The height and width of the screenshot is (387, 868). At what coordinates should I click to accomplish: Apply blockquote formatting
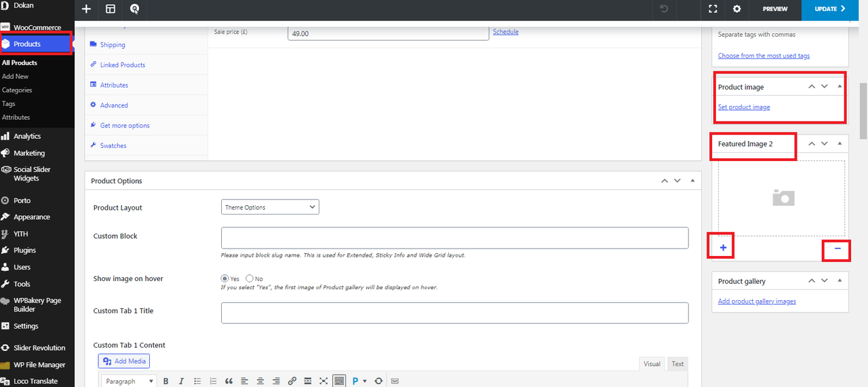pyautogui.click(x=229, y=381)
